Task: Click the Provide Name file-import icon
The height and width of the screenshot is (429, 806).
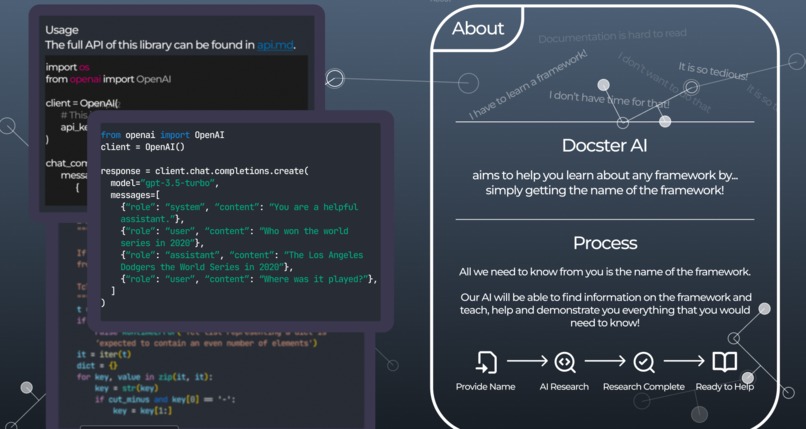Action: pyautogui.click(x=486, y=362)
